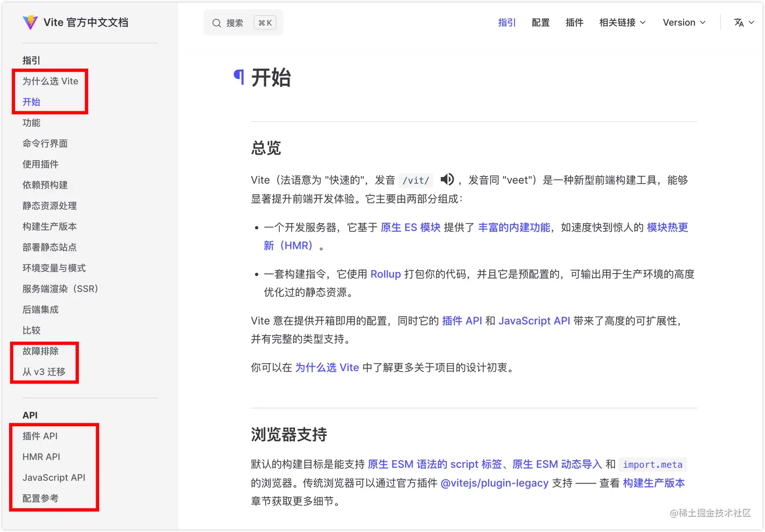Screen dimensions: 765x532
Task: Open sidebar item HMR API
Action: [41, 456]
